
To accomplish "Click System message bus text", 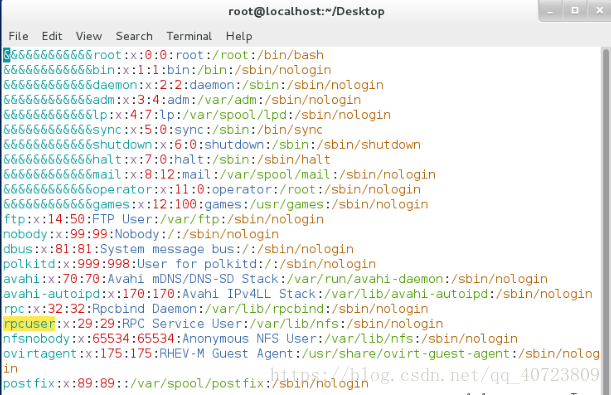I will coord(168,249).
